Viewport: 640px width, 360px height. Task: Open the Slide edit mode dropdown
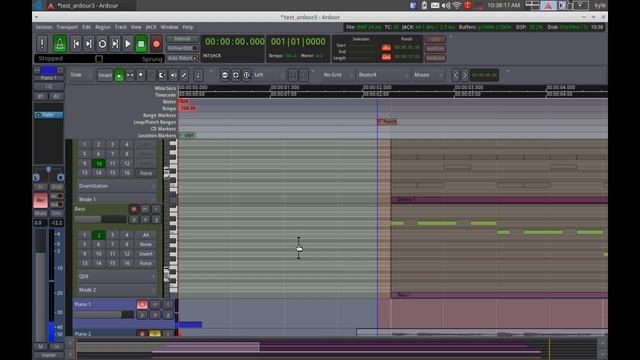pyautogui.click(x=81, y=75)
